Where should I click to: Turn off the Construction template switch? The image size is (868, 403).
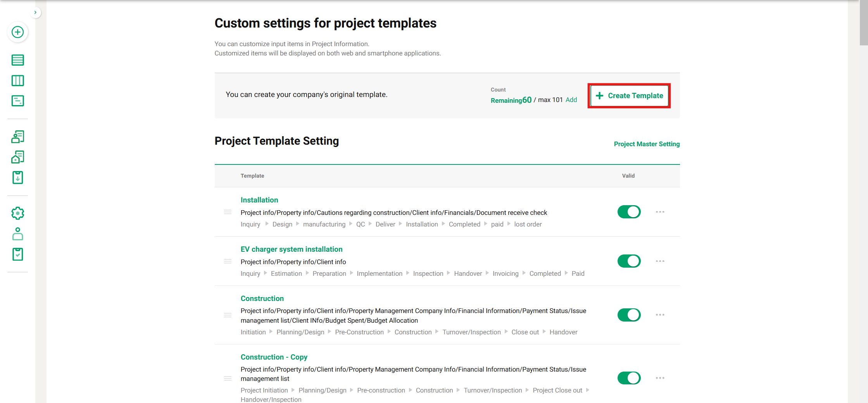click(x=629, y=315)
